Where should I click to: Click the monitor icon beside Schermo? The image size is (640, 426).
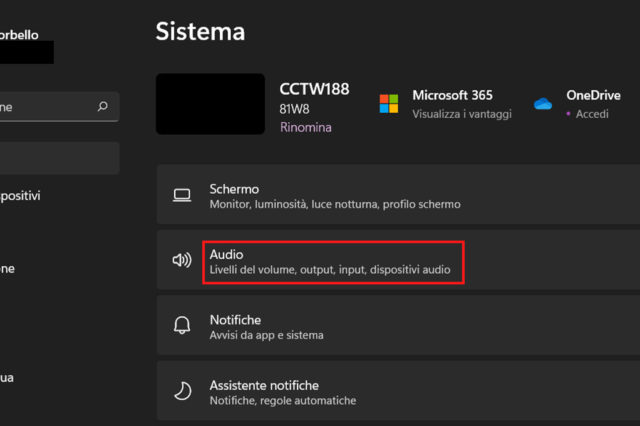(x=181, y=195)
